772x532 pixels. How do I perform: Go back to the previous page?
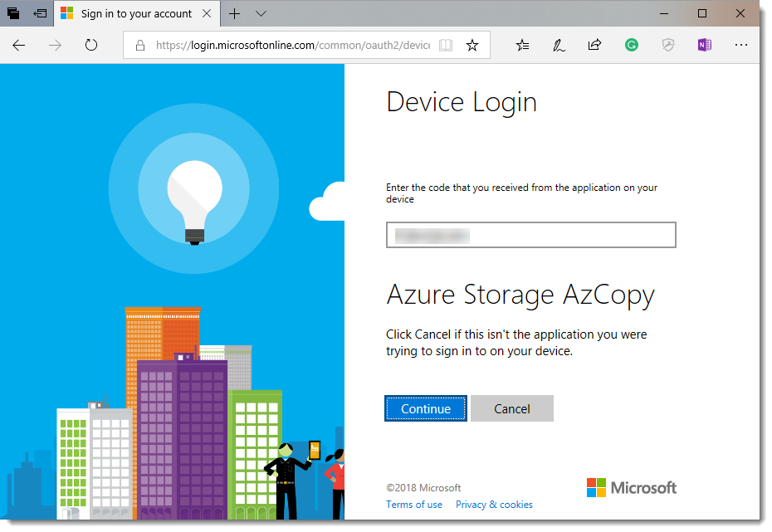click(x=19, y=46)
